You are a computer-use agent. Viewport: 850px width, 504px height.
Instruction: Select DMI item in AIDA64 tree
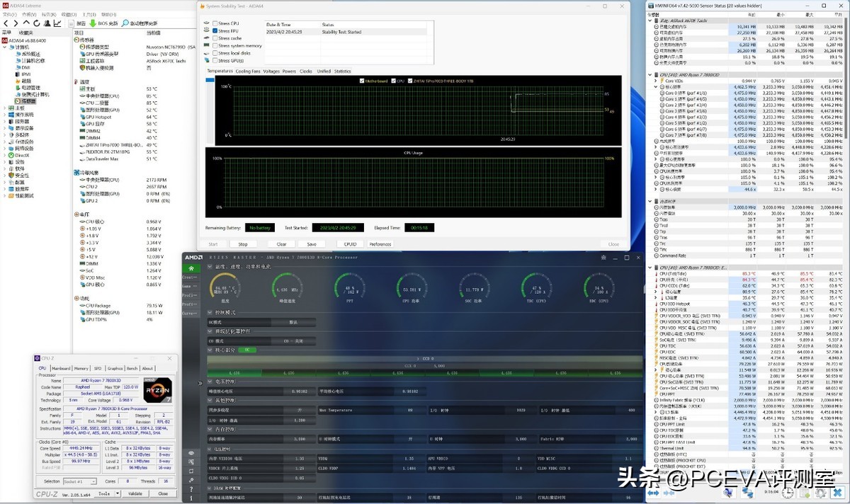coord(23,67)
